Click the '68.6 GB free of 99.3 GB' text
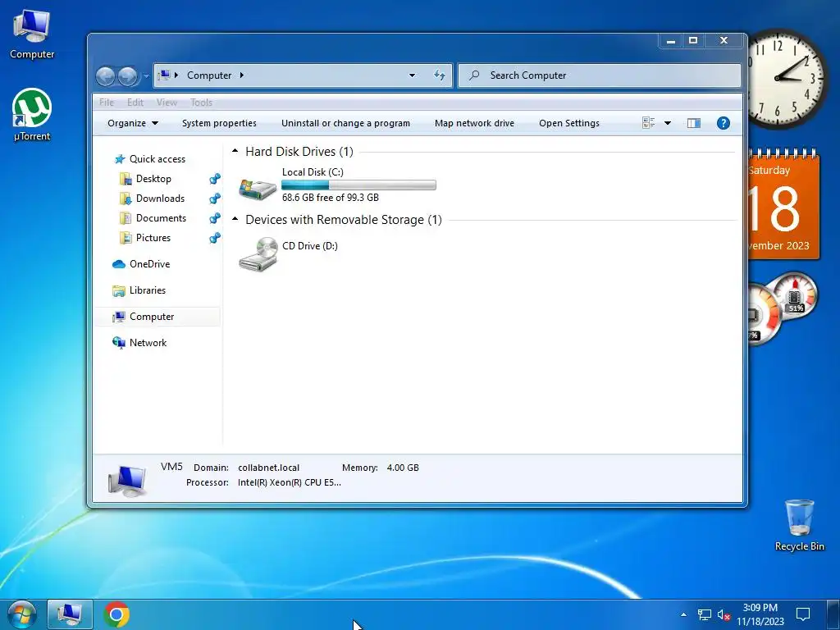Image resolution: width=840 pixels, height=630 pixels. (x=331, y=198)
